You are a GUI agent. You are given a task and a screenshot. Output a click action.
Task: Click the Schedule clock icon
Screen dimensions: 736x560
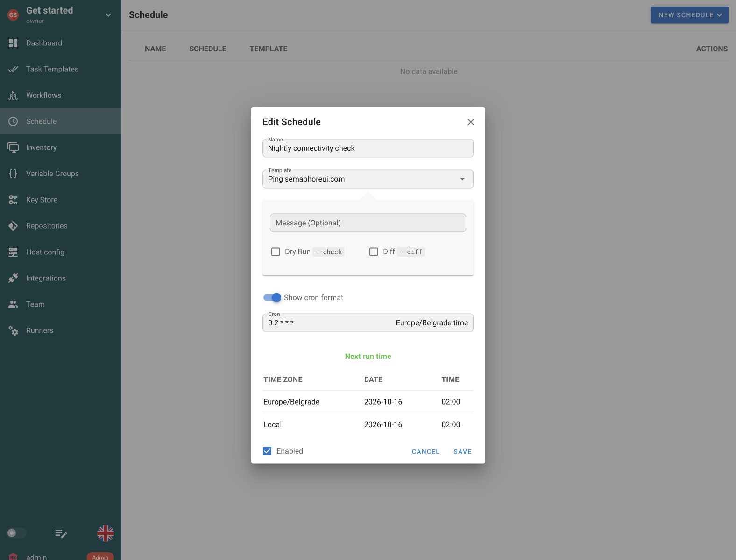pyautogui.click(x=13, y=121)
